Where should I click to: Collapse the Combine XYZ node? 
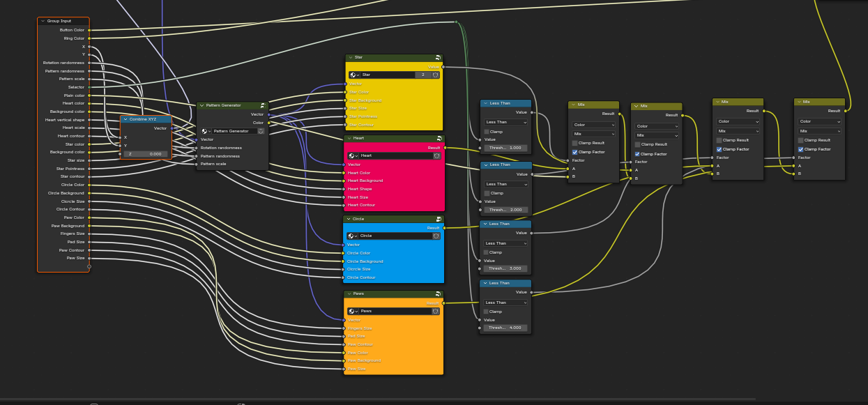pyautogui.click(x=126, y=119)
